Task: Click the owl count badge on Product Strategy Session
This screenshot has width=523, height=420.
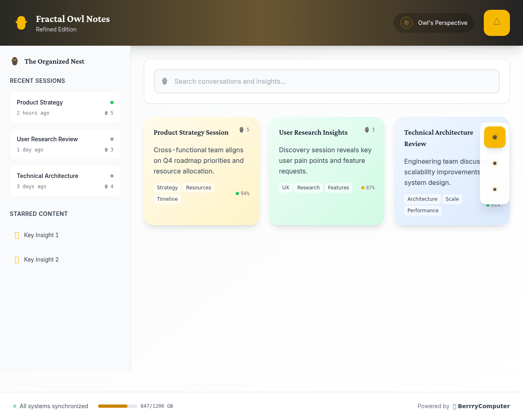Action: 244,129
